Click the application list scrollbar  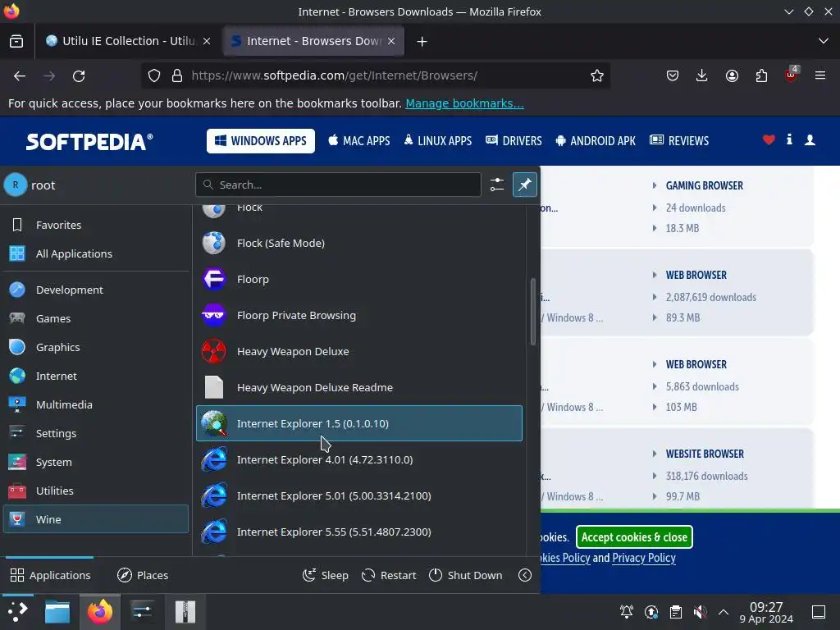532,312
